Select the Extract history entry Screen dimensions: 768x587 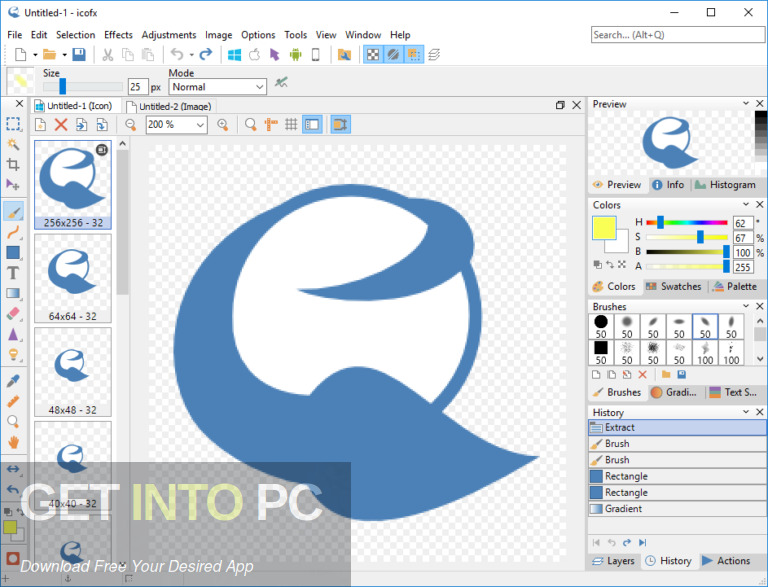pos(677,427)
